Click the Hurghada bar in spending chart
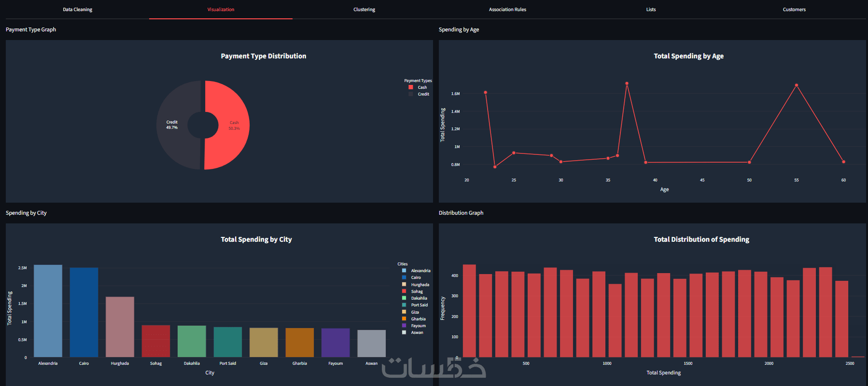 point(120,327)
